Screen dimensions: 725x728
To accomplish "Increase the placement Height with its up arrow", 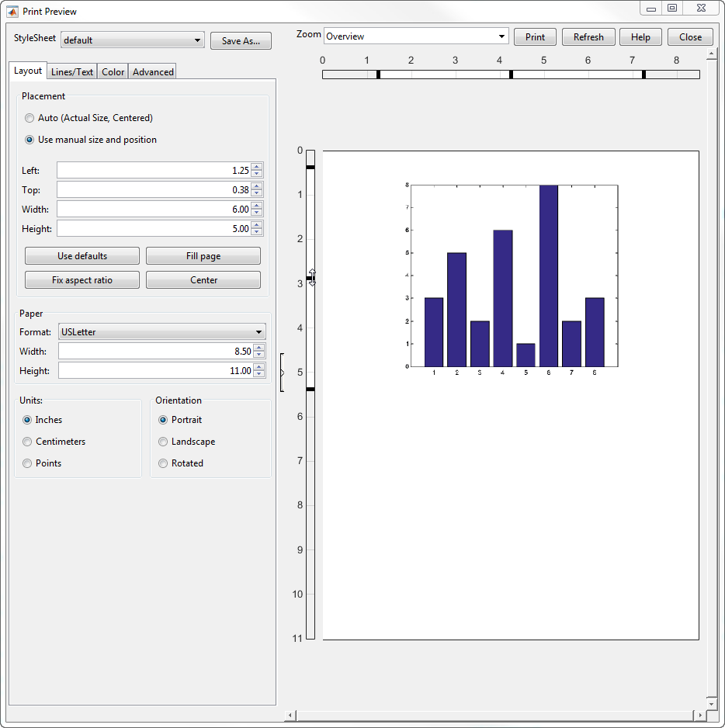I will (x=257, y=225).
